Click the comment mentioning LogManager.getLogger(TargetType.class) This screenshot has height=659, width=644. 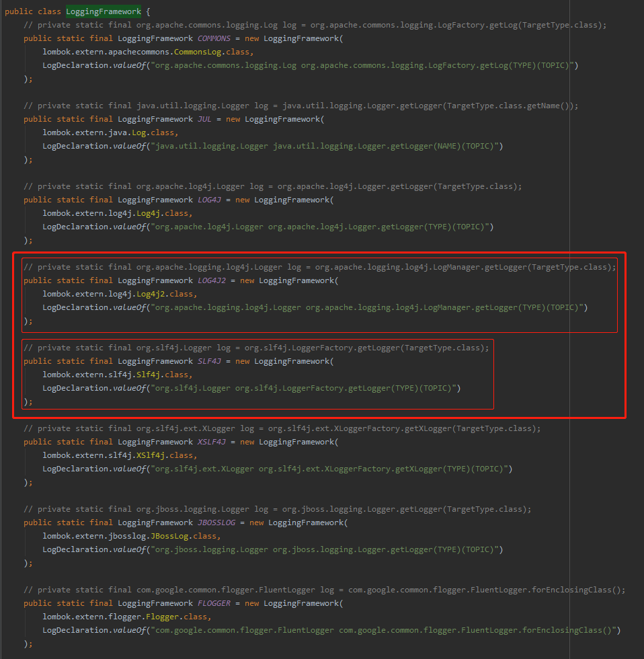[320, 267]
